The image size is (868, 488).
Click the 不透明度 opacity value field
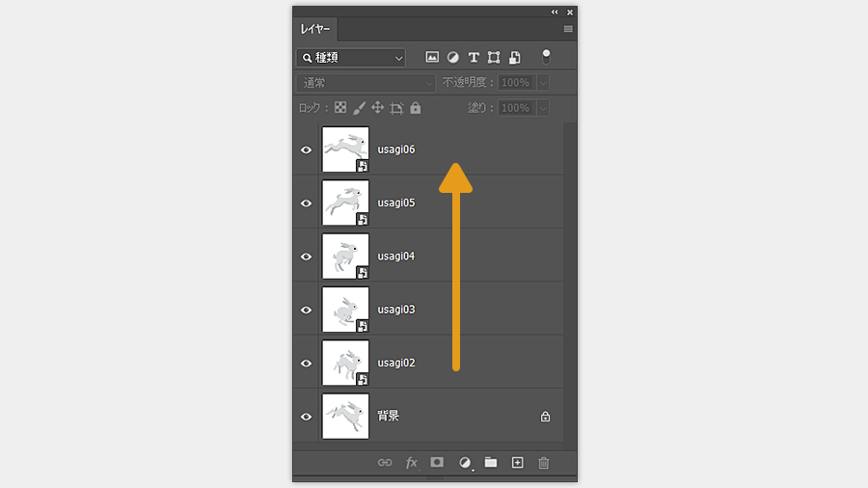516,82
